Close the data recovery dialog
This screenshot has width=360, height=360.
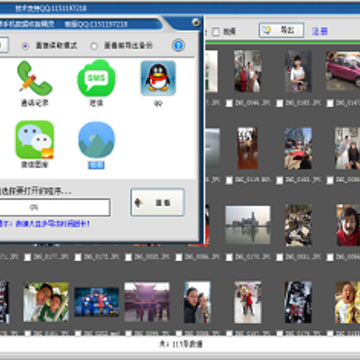(196, 23)
